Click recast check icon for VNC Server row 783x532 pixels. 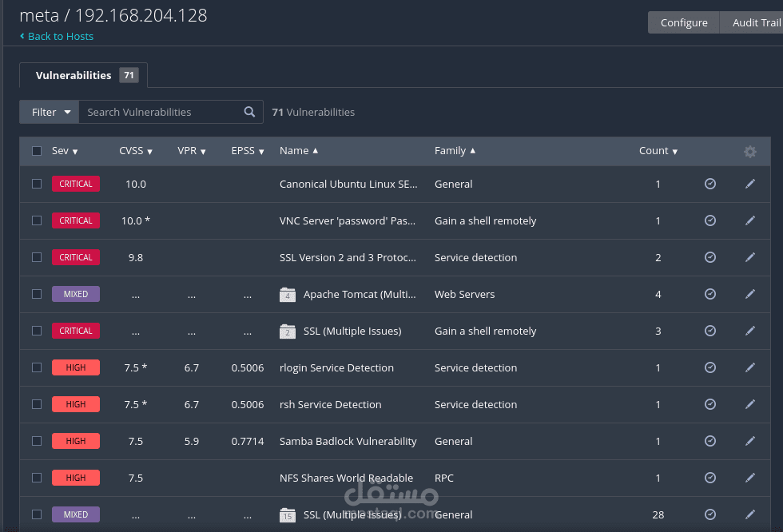(710, 220)
